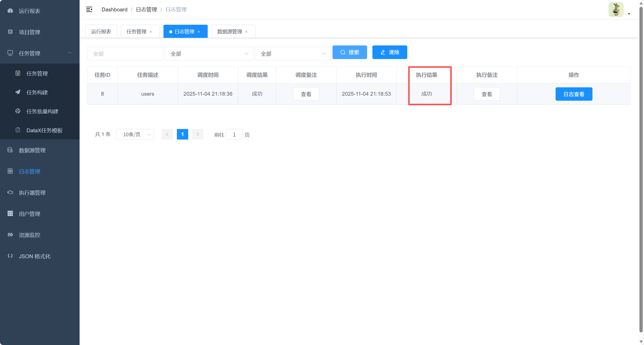Open the 10条/页 page size dropdown
Screen dimensions: 644x345
(x=135, y=135)
